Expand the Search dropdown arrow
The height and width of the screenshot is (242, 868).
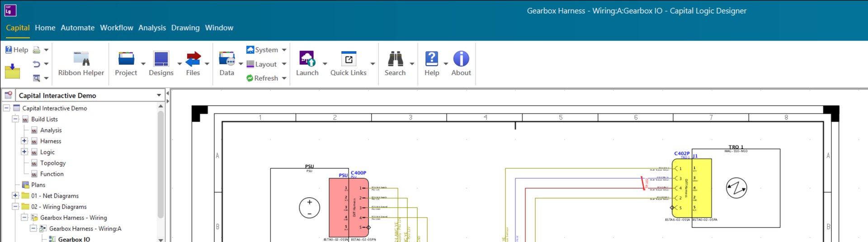tap(412, 64)
